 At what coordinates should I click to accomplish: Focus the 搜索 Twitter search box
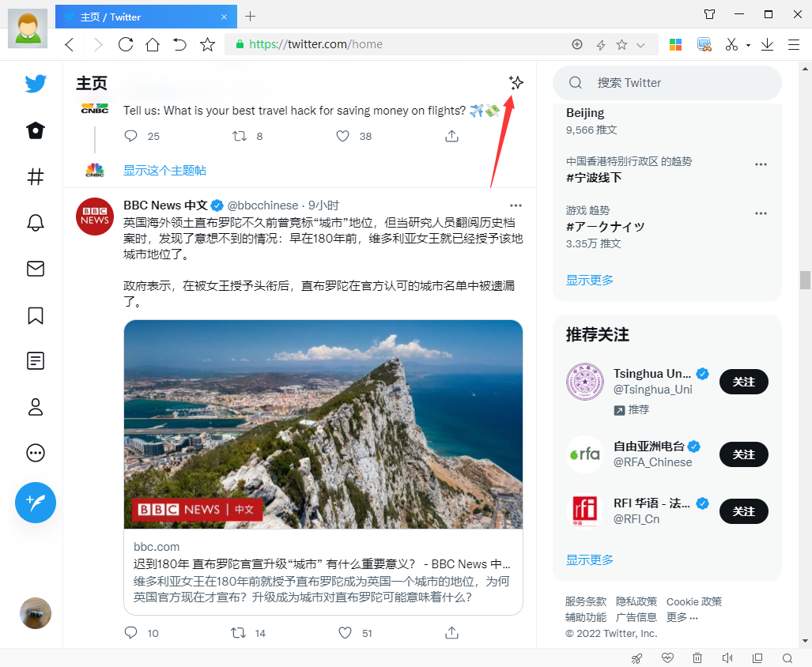(x=667, y=83)
